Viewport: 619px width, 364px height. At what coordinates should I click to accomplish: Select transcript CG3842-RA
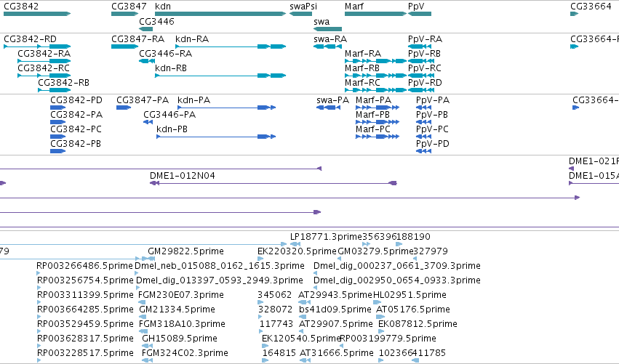[x=44, y=61]
